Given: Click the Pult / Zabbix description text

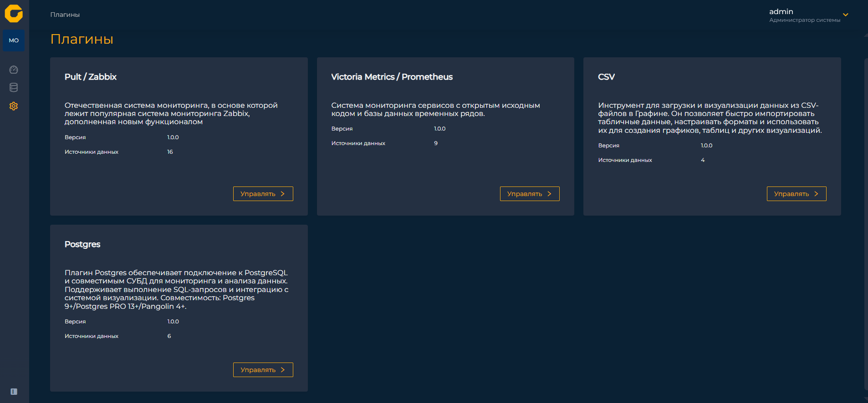Looking at the screenshot, I should 171,114.
